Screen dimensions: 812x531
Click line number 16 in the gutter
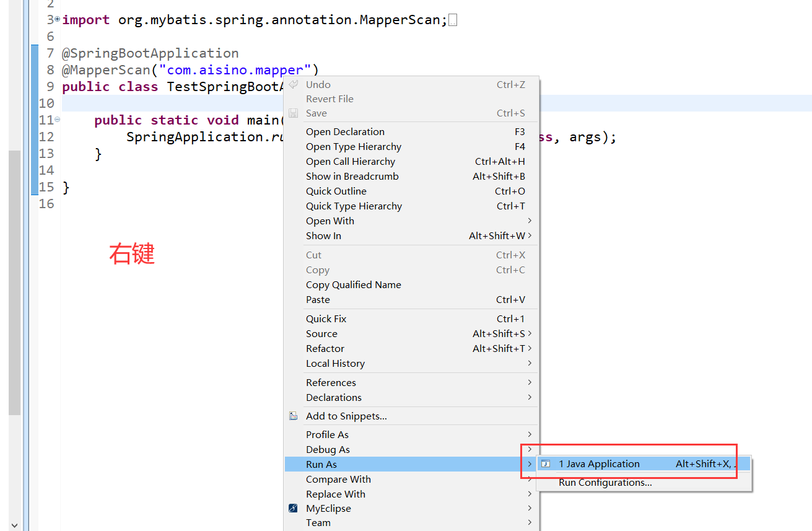[x=46, y=204]
